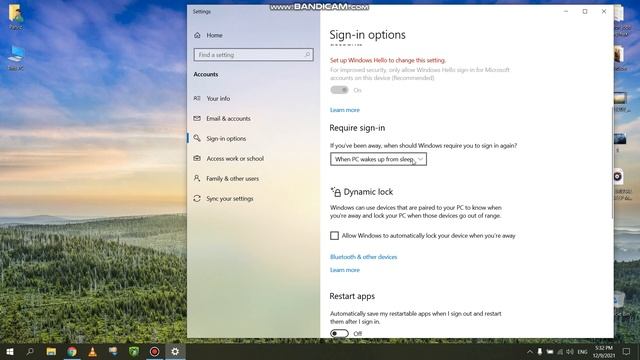Click the Access work or school briefcase icon

197,158
